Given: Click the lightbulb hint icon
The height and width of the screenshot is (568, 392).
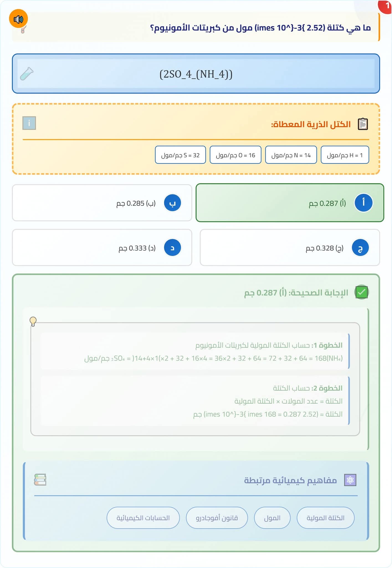Looking at the screenshot, I should (33, 321).
